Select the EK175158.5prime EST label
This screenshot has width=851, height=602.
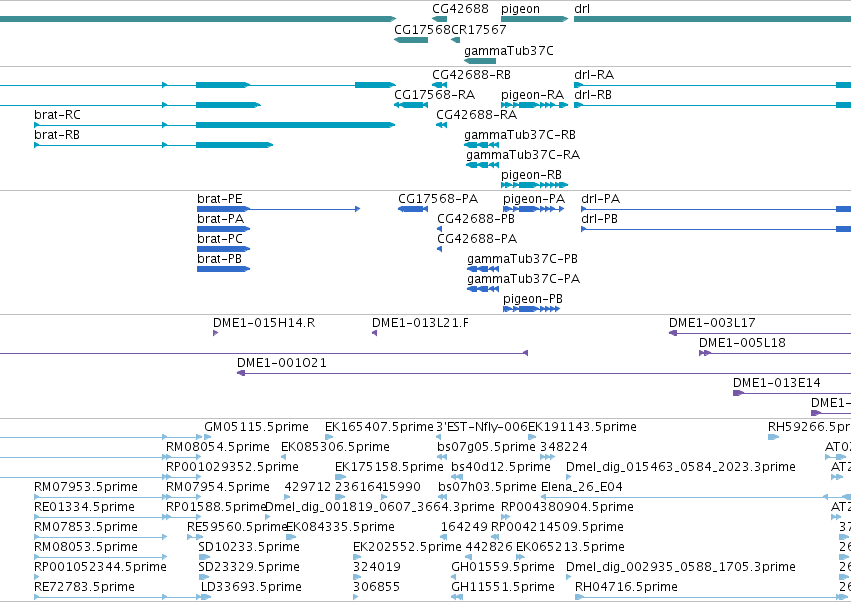[389, 467]
